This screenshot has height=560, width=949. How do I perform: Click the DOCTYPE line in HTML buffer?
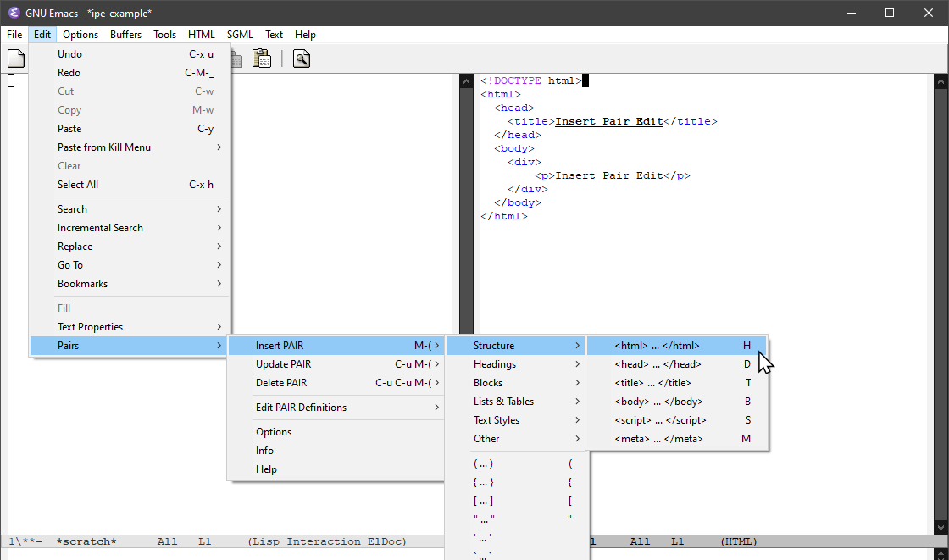(530, 80)
